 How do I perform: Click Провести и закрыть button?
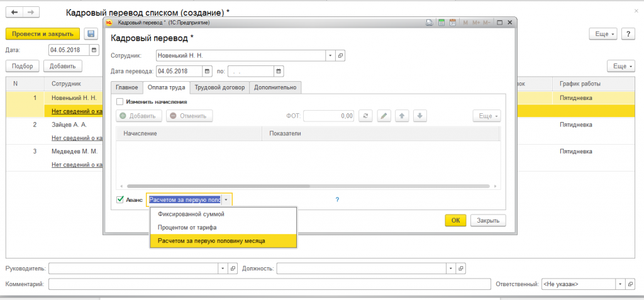pos(43,34)
